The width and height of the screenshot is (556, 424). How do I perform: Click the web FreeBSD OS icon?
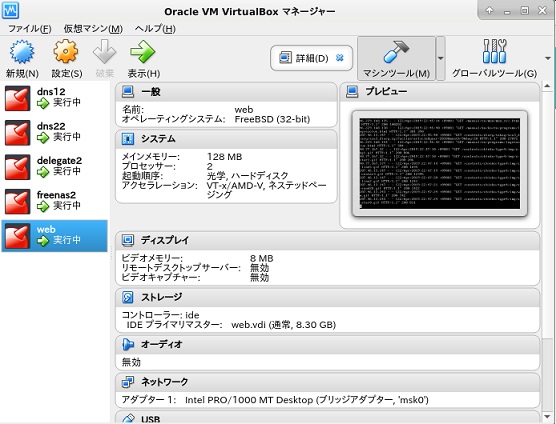coord(17,236)
